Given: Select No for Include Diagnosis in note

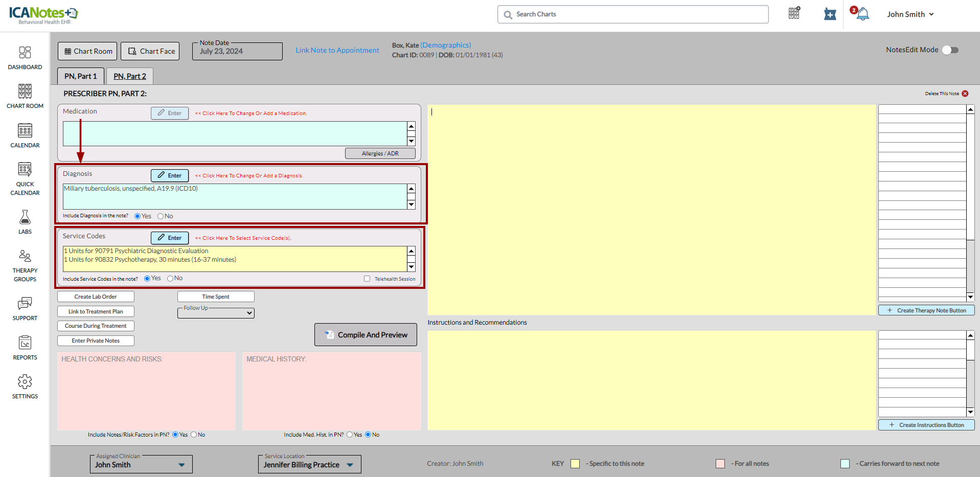Looking at the screenshot, I should point(161,216).
